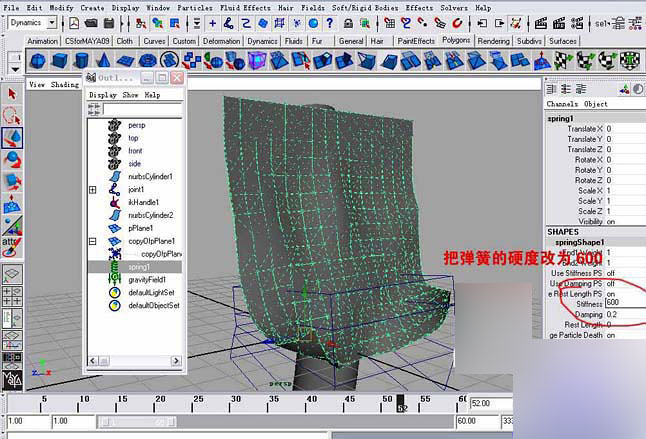646x439 pixels.
Task: Activate the Lasso select tool
Action: coord(12,115)
